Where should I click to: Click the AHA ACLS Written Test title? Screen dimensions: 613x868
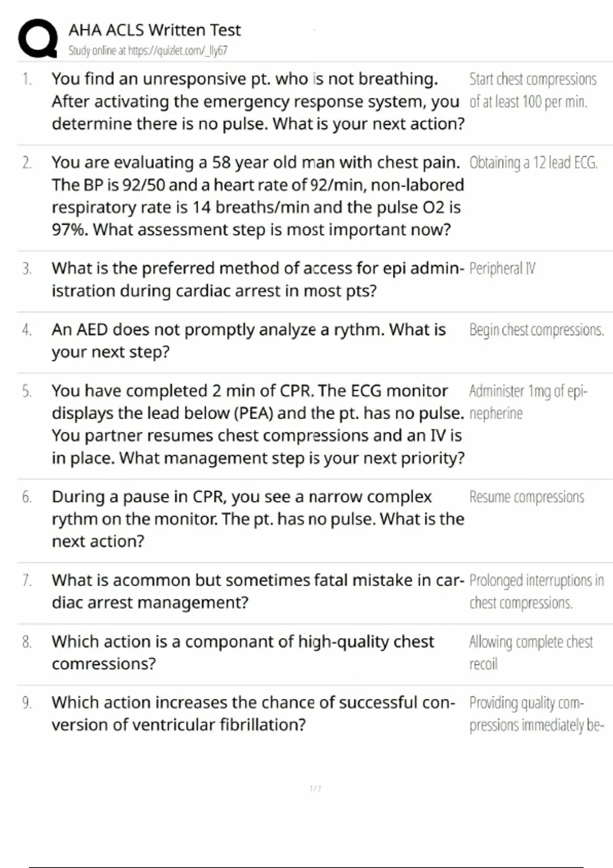pyautogui.click(x=154, y=30)
